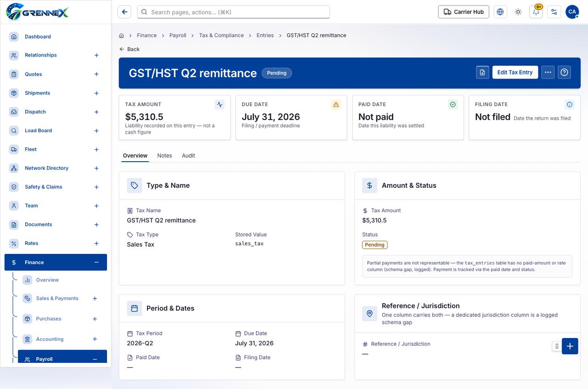Open the three-dot more actions menu
This screenshot has height=389, width=588.
click(548, 72)
